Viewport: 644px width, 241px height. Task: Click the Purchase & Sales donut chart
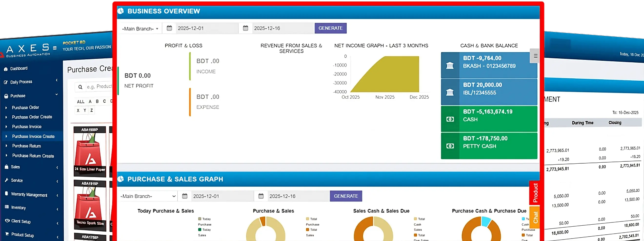[265, 229]
